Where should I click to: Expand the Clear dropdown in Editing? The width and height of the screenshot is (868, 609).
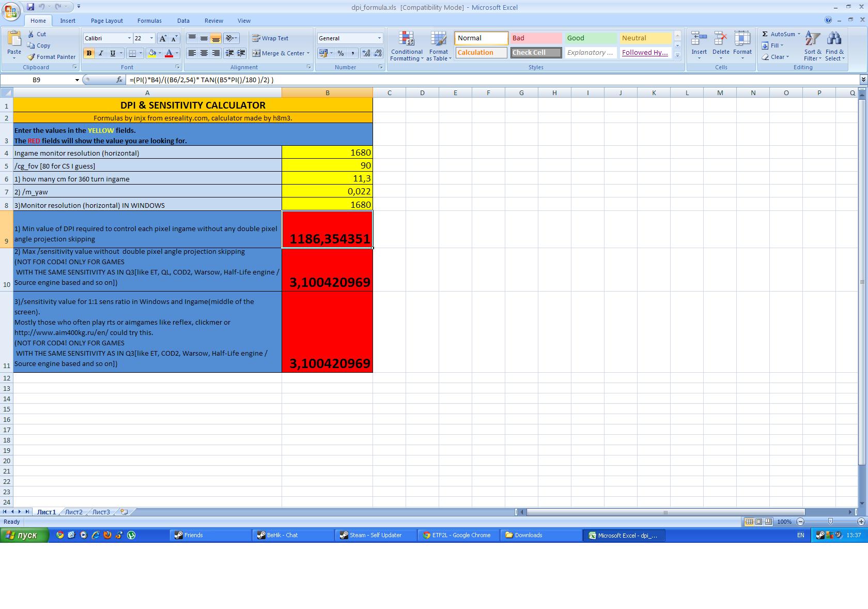tap(787, 57)
